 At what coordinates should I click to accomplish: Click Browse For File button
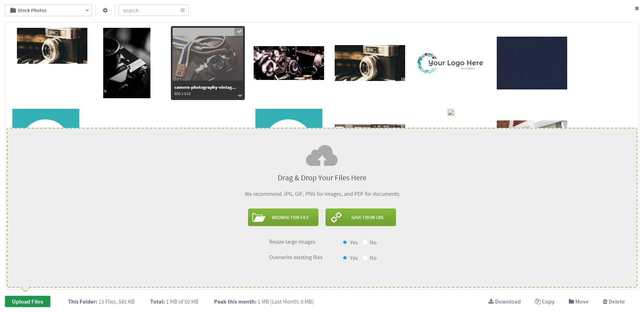tap(283, 217)
